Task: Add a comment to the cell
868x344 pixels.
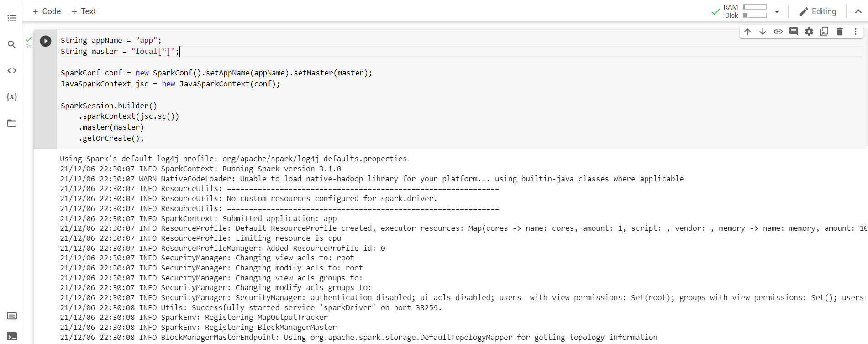Action: pyautogui.click(x=794, y=32)
